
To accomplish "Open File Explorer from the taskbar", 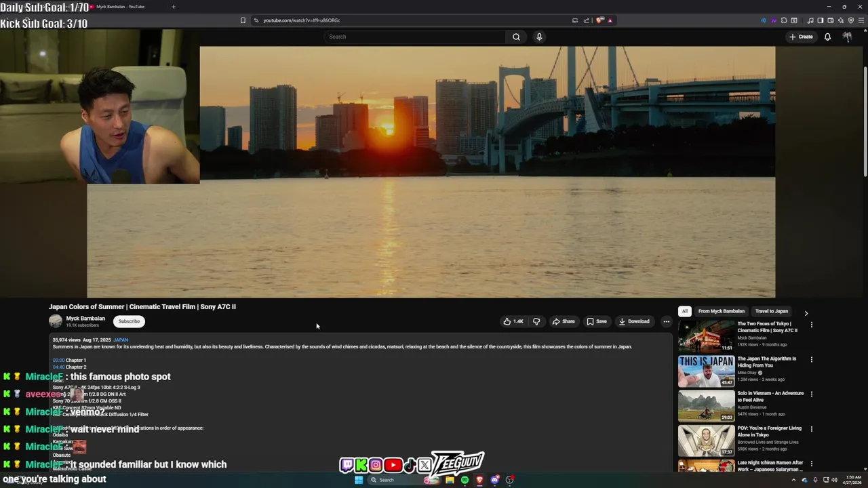I will [x=450, y=480].
